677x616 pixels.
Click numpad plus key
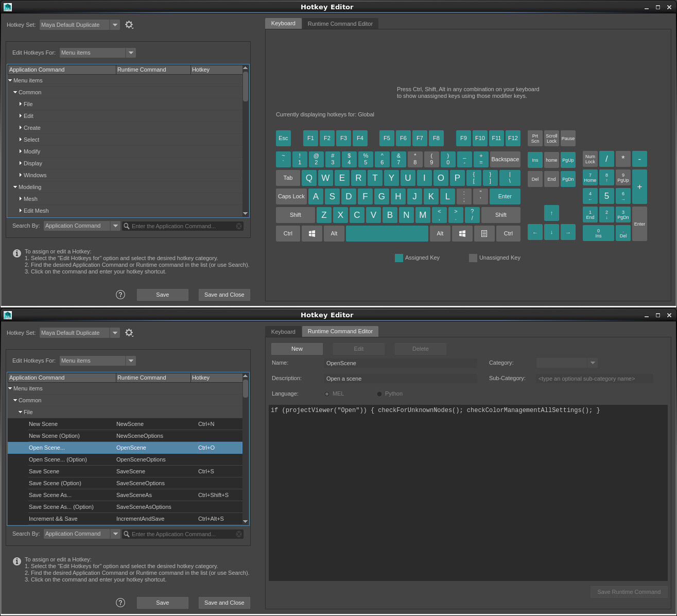[x=639, y=186]
